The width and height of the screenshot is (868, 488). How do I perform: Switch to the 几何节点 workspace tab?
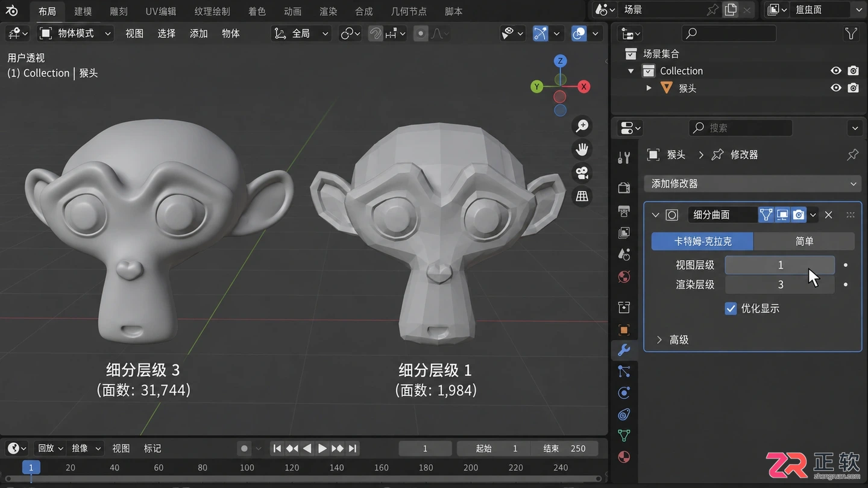(x=409, y=11)
